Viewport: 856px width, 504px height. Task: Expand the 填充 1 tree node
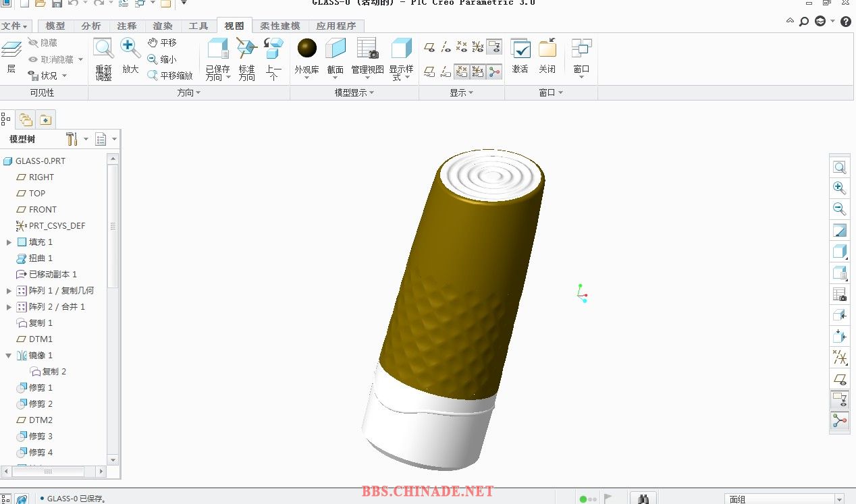9,242
